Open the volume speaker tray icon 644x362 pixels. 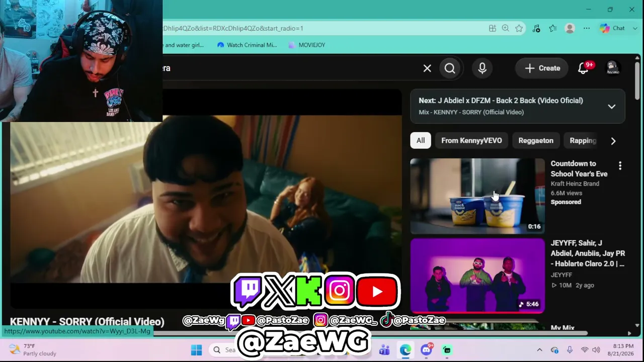[596, 350]
